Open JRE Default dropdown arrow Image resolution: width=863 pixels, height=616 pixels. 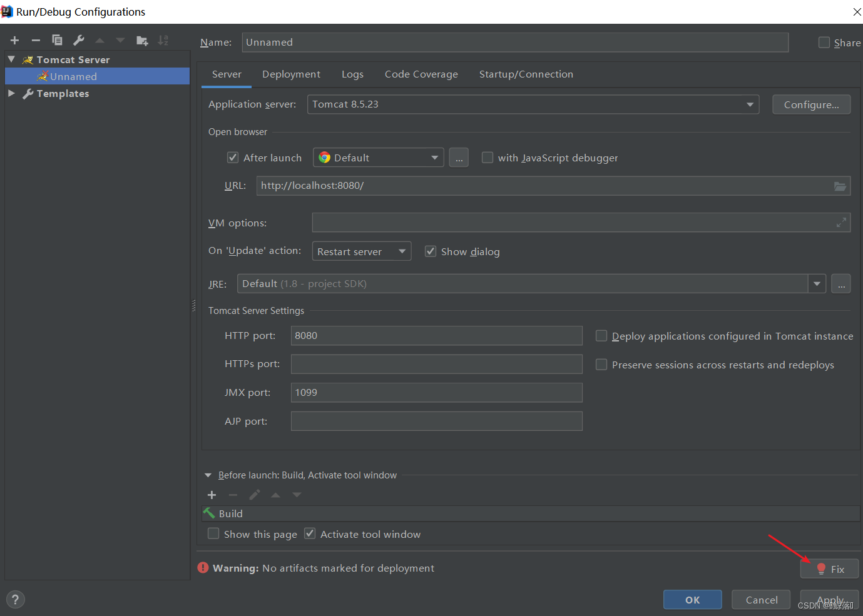pyautogui.click(x=817, y=284)
